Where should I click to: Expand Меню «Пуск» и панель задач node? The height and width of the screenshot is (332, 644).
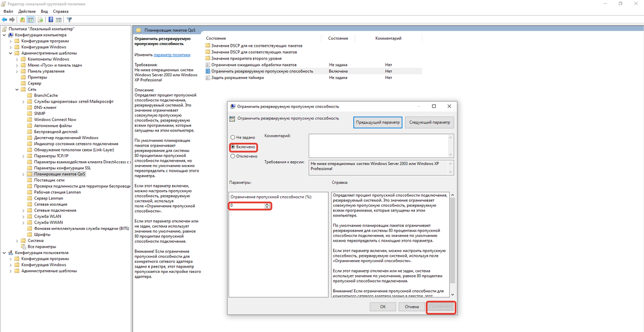click(17, 65)
